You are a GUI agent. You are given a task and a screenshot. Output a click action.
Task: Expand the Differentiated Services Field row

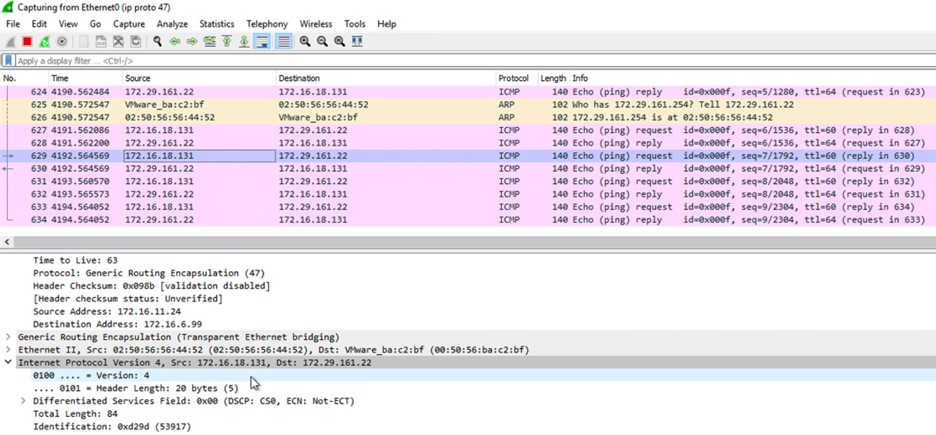tap(24, 401)
